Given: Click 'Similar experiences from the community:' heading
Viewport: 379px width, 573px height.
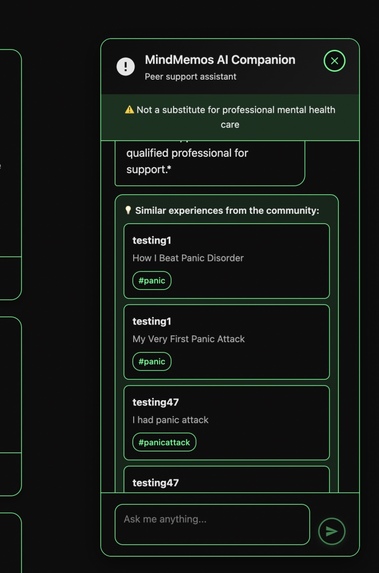Looking at the screenshot, I should coord(227,210).
